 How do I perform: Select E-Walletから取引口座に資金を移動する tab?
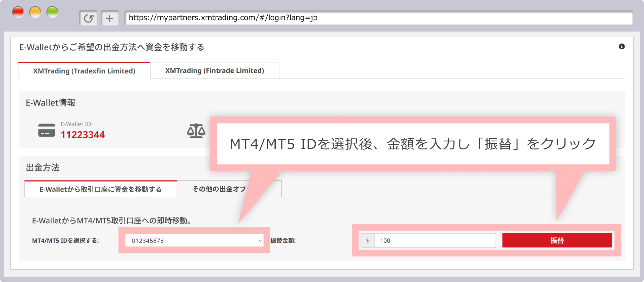click(101, 189)
